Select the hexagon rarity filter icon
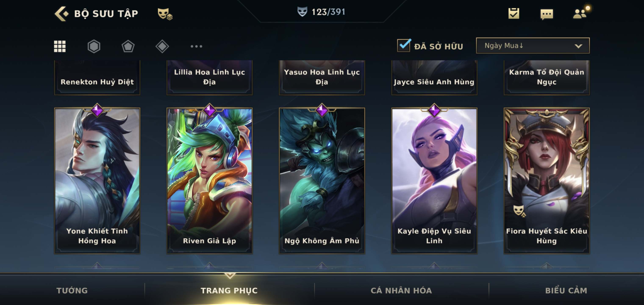 pyautogui.click(x=94, y=46)
